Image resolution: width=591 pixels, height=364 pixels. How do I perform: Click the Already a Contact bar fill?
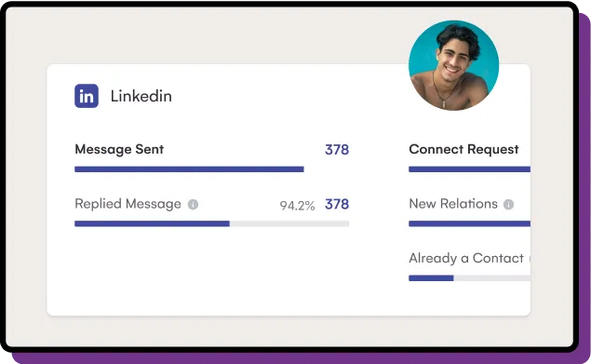click(x=431, y=278)
